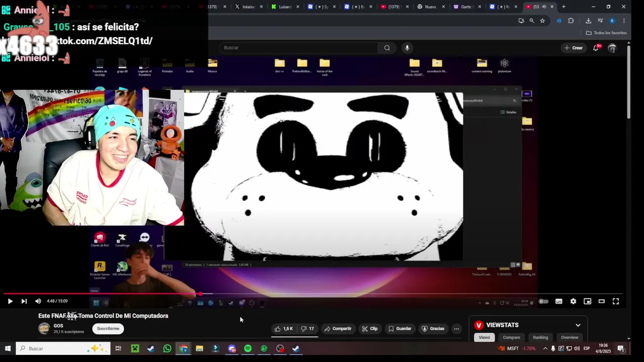Open WhatsApp from the taskbar
The image size is (644, 362).
coord(167,348)
